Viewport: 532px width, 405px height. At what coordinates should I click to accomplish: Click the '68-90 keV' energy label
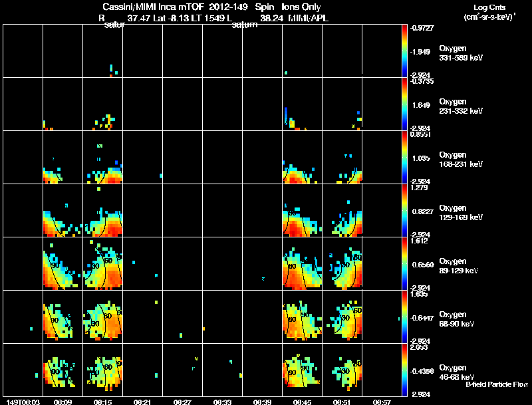pos(457,324)
